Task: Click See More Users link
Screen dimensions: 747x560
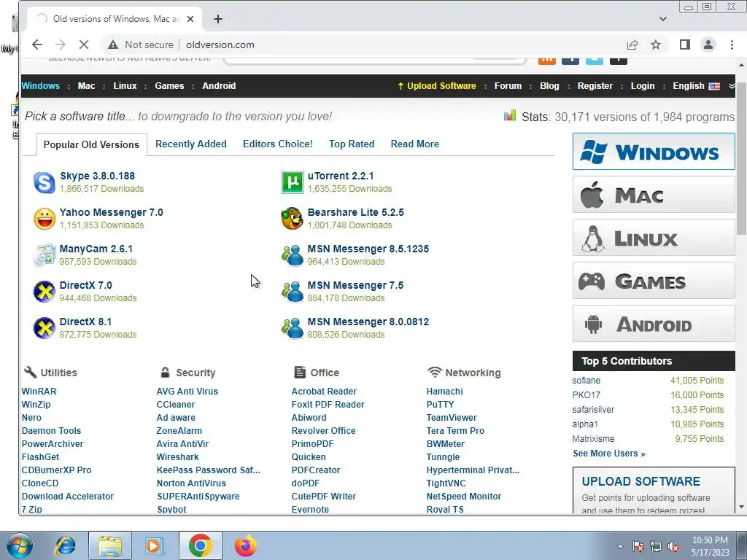Action: 609,454
